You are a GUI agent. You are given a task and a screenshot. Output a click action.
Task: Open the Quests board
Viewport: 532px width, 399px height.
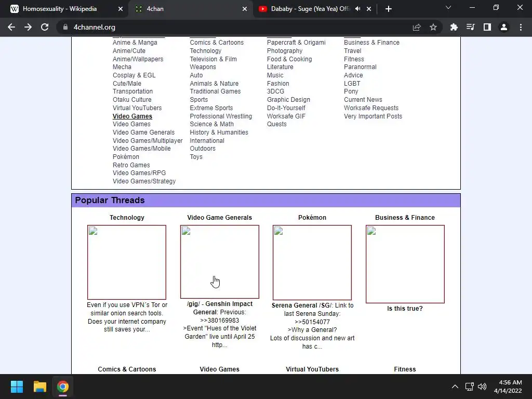[276, 124]
